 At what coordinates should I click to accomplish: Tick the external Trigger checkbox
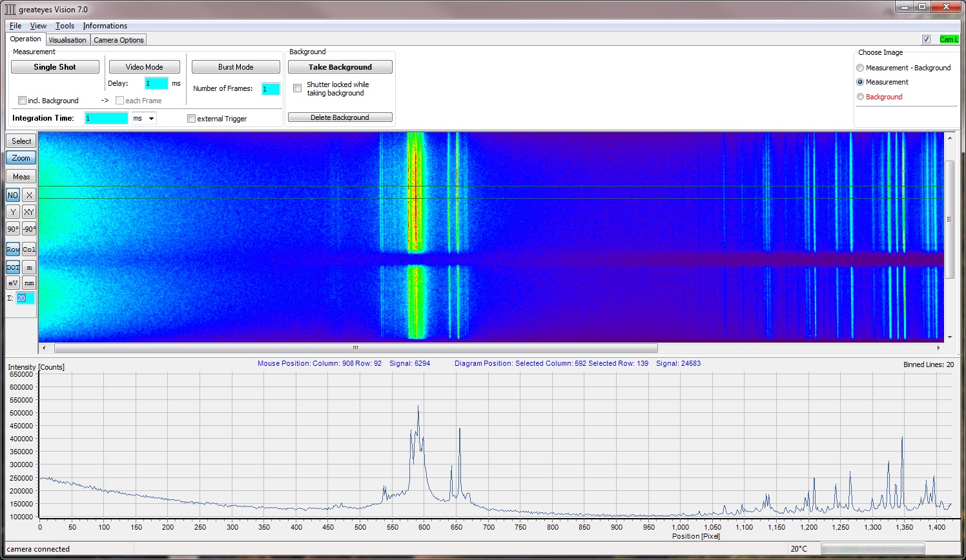pos(191,119)
